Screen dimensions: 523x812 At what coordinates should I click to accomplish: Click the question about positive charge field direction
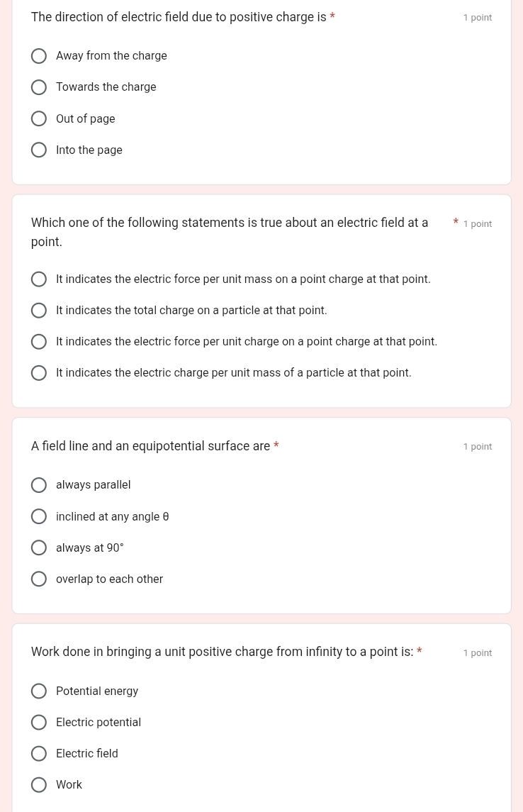pos(179,17)
